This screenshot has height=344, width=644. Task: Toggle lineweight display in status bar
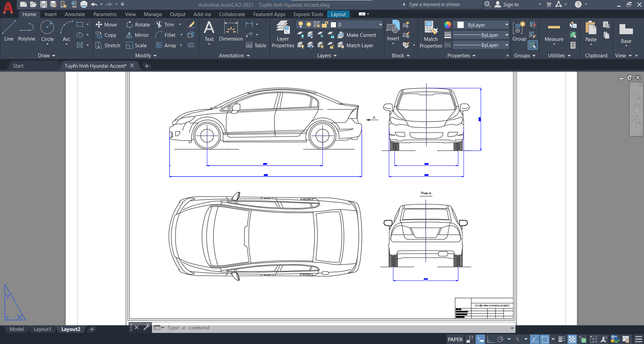click(x=562, y=339)
